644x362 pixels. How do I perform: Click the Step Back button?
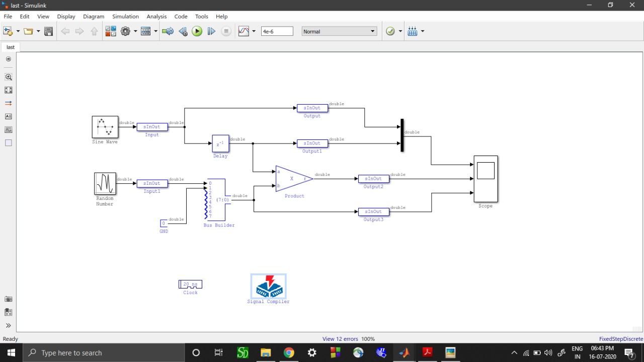[x=183, y=31]
